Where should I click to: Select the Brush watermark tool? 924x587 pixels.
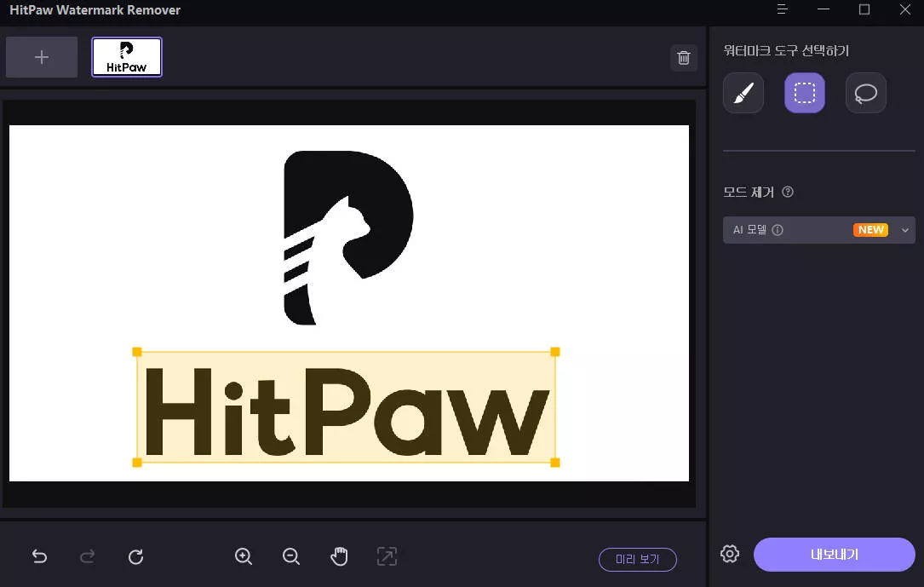click(x=743, y=93)
